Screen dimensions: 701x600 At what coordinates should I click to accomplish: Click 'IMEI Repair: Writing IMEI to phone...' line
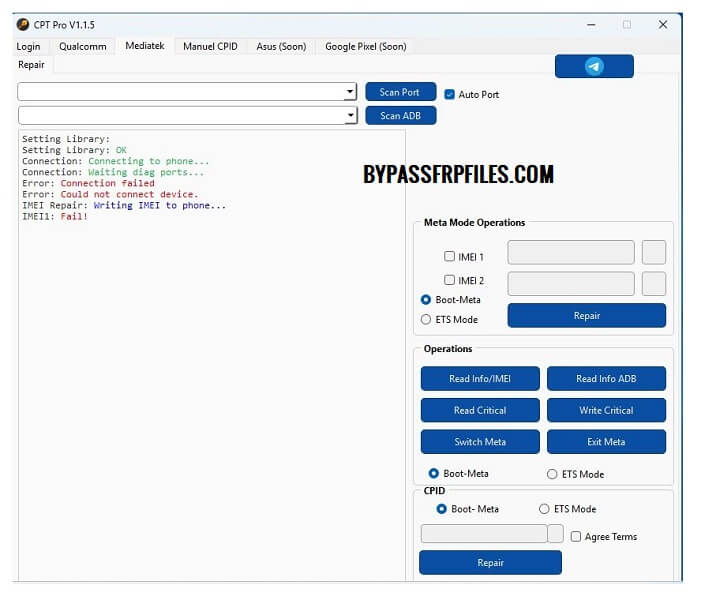point(124,205)
